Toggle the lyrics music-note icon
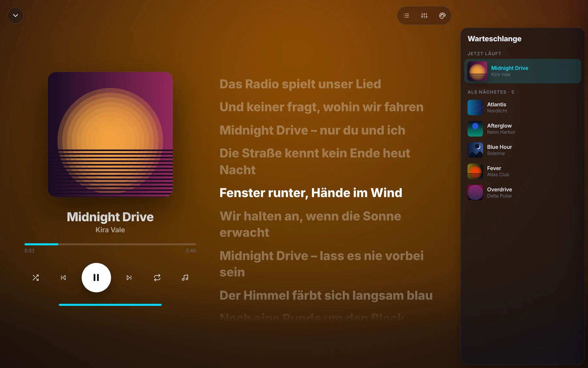The height and width of the screenshot is (368, 588). click(185, 278)
